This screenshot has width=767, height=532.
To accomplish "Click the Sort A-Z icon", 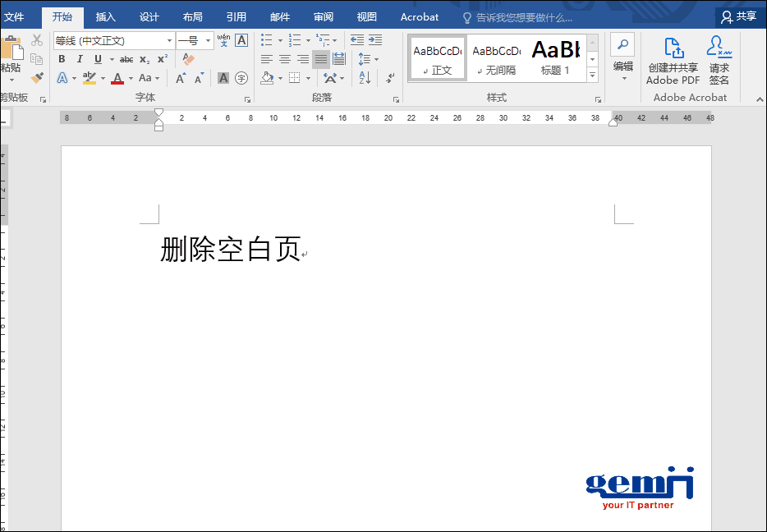I will click(x=365, y=78).
